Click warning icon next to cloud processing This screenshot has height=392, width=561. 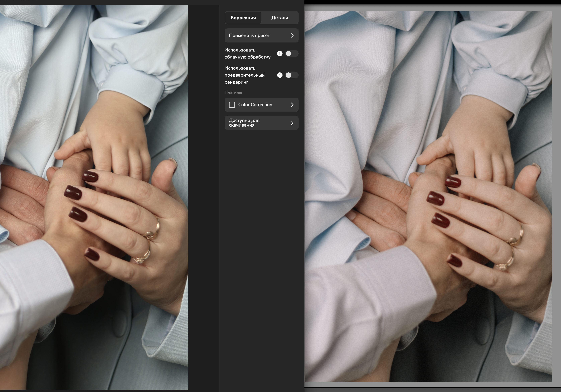280,54
